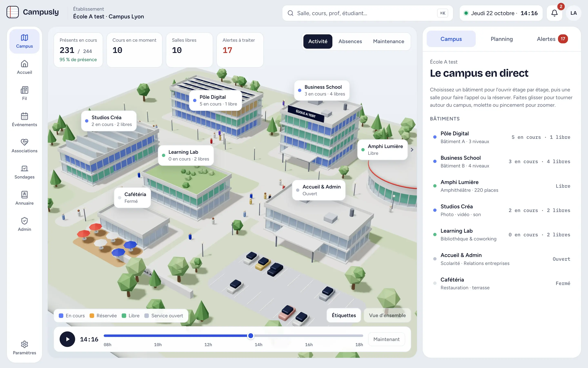
Task: Open Pôle Digital in buildings list
Action: click(x=502, y=137)
